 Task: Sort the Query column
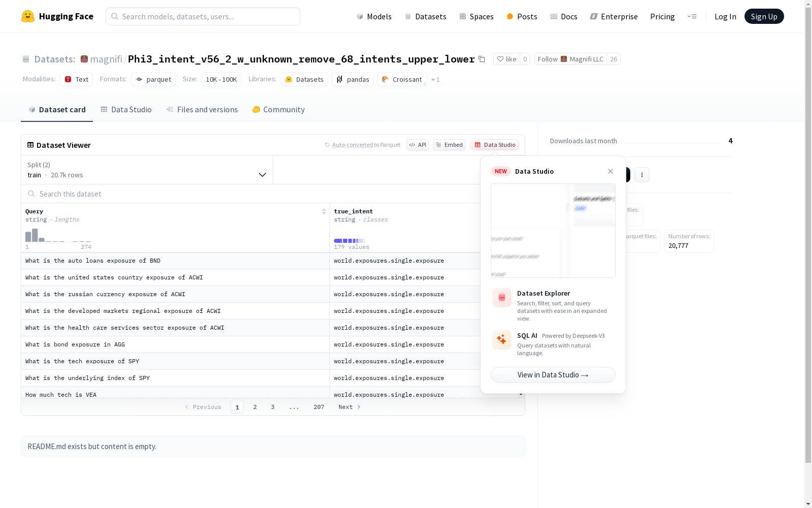pos(324,211)
